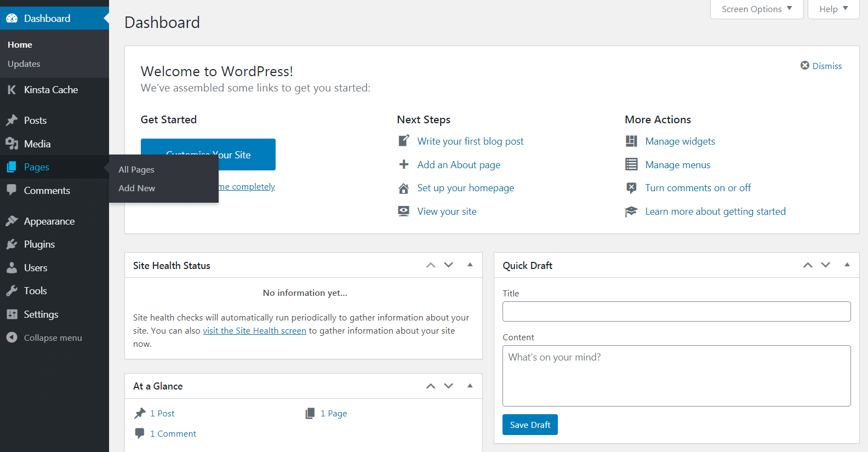Screen dimensions: 868x452
Task: Toggle the Site Health Status panel triangle
Action: (470, 265)
